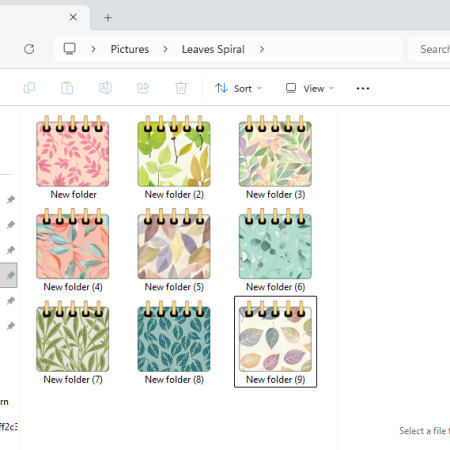Click the label "New folder (2)"
The width and height of the screenshot is (450, 450).
coord(174,194)
